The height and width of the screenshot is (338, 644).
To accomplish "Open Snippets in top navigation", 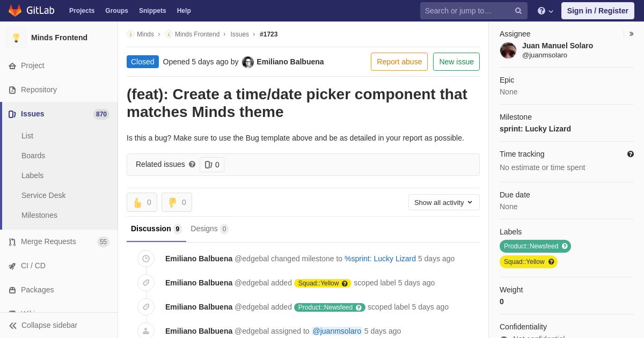I will click(x=152, y=11).
